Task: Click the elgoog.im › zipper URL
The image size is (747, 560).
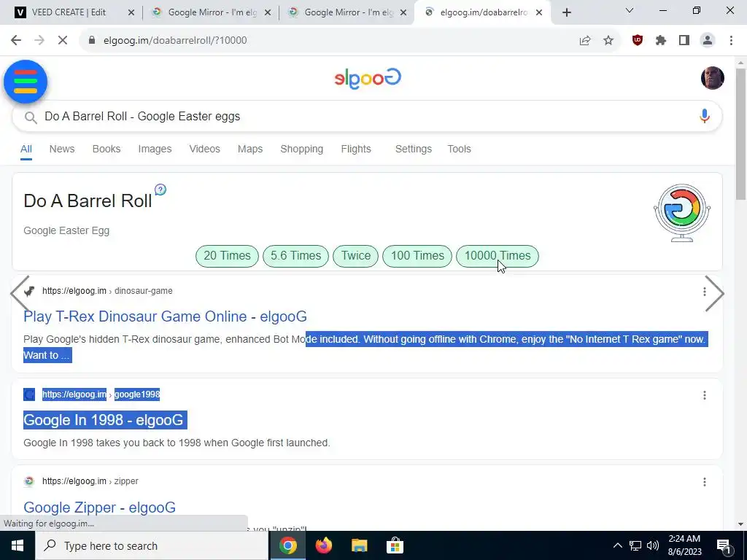Action: (x=90, y=481)
